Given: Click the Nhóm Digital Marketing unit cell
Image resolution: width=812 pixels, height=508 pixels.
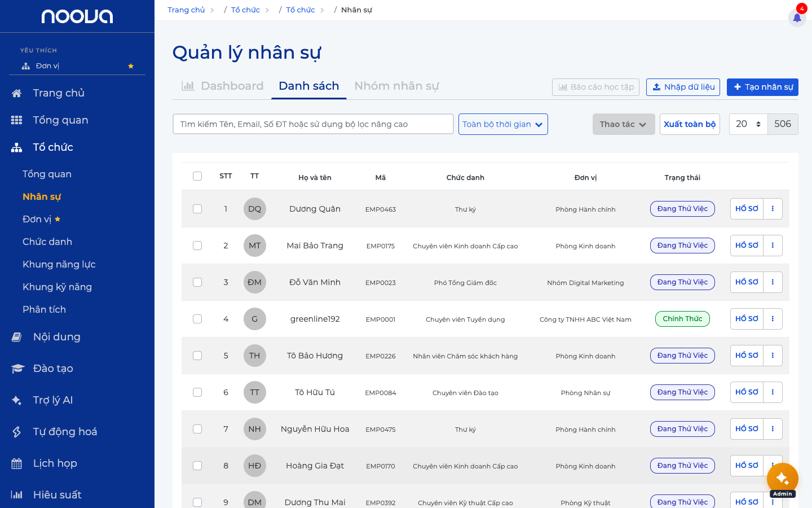Looking at the screenshot, I should pyautogui.click(x=585, y=283).
